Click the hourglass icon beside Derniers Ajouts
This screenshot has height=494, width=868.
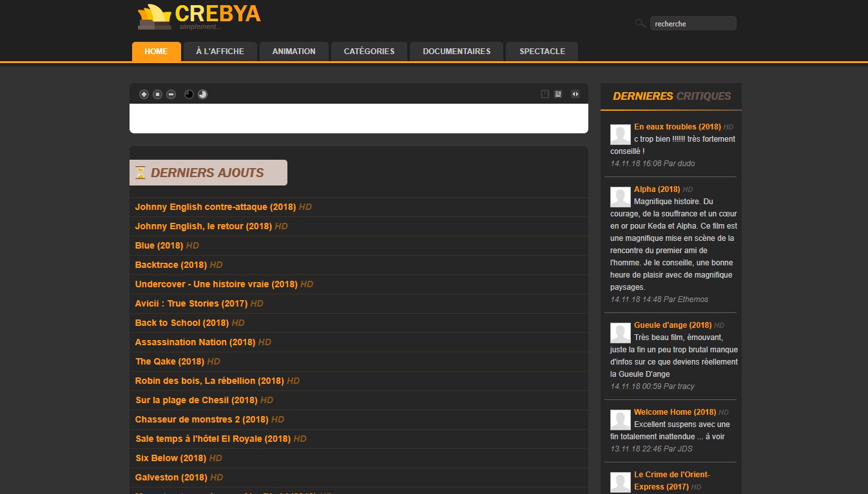pyautogui.click(x=141, y=172)
